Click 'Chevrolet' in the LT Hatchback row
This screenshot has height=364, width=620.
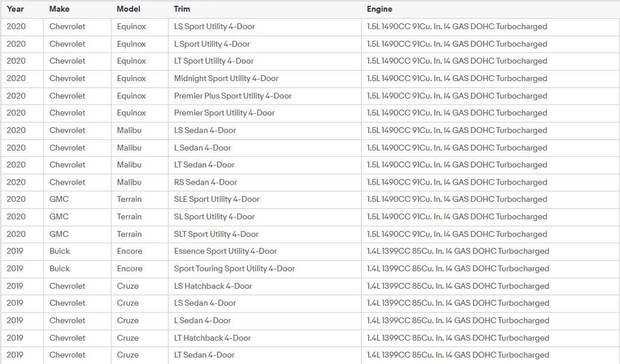point(67,338)
